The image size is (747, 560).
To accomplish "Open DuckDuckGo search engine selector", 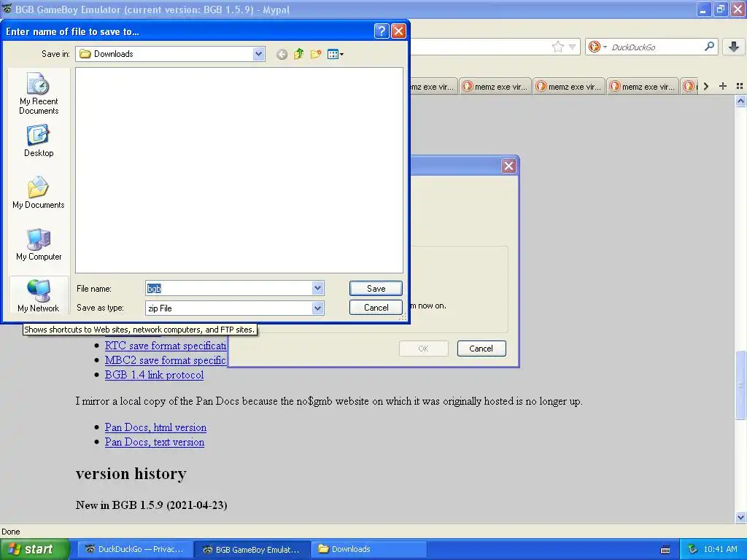I will click(x=597, y=47).
